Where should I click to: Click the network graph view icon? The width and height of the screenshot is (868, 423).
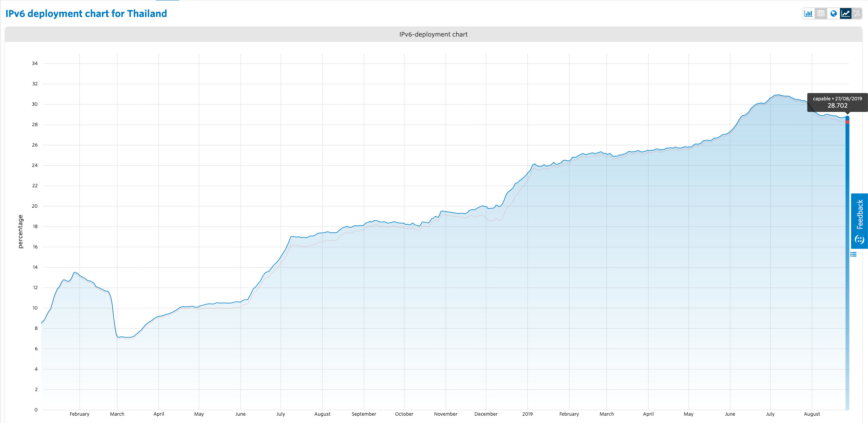[856, 13]
